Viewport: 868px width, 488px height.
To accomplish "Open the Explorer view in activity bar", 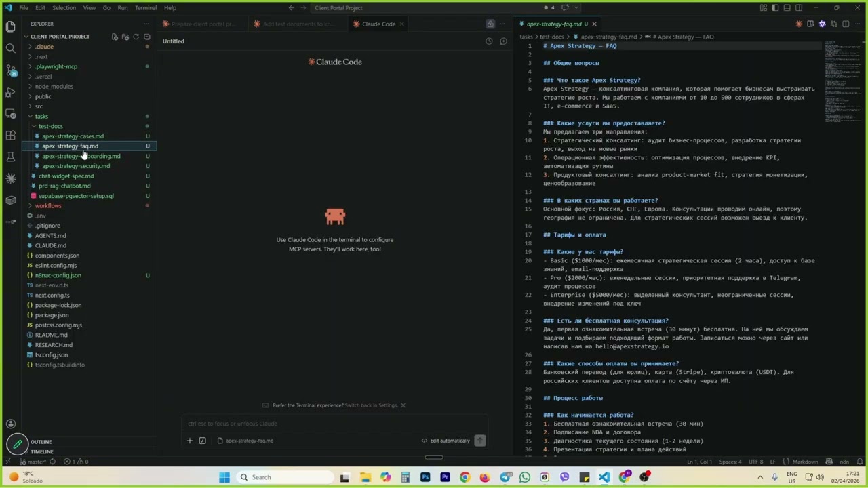I will [10, 26].
